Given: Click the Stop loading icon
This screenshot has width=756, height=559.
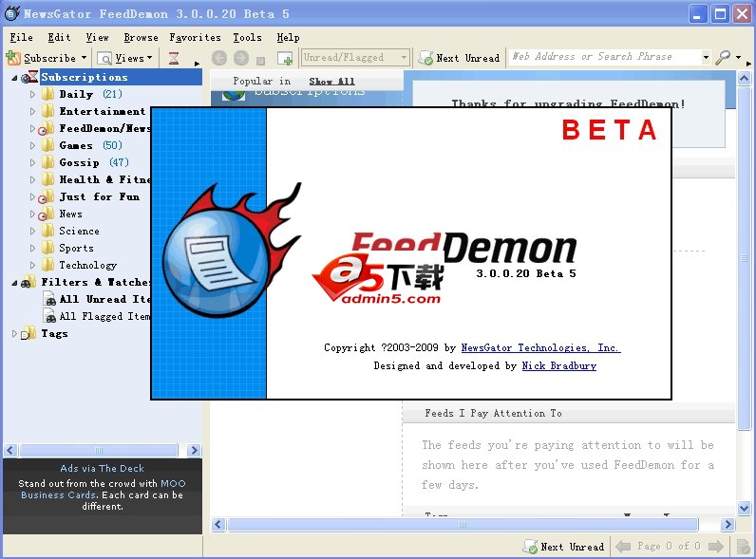Looking at the screenshot, I should [x=260, y=61].
